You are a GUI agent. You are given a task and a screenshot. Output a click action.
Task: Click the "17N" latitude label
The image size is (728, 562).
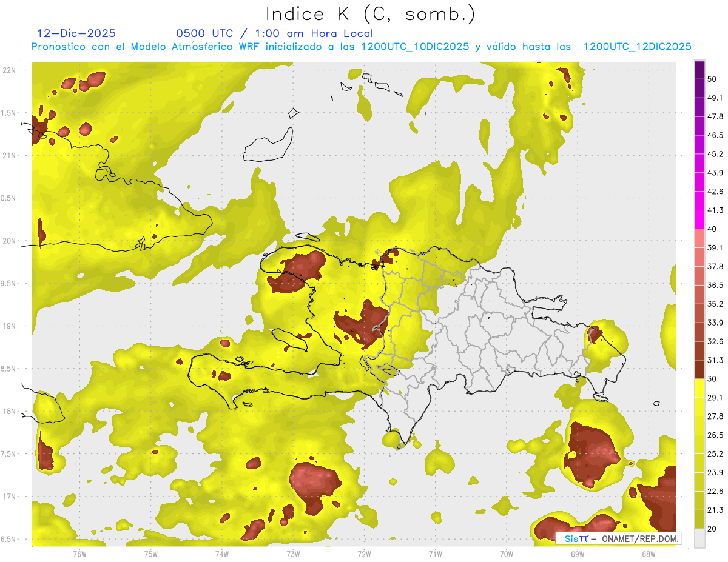[9, 497]
